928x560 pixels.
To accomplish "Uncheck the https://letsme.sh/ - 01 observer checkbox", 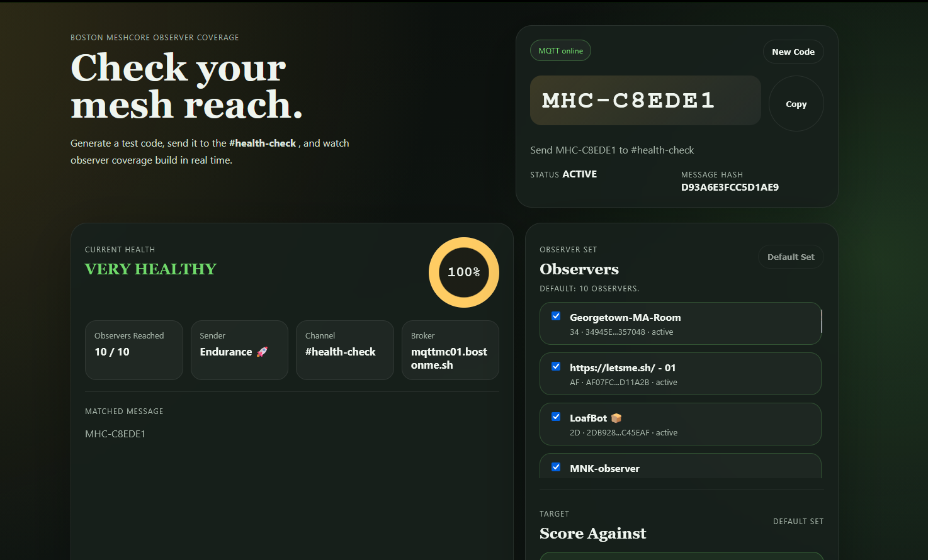I will [556, 367].
